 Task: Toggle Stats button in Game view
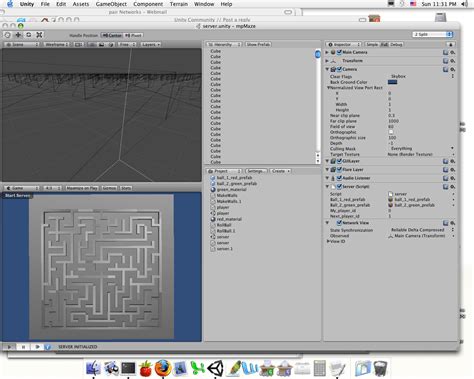pos(126,188)
